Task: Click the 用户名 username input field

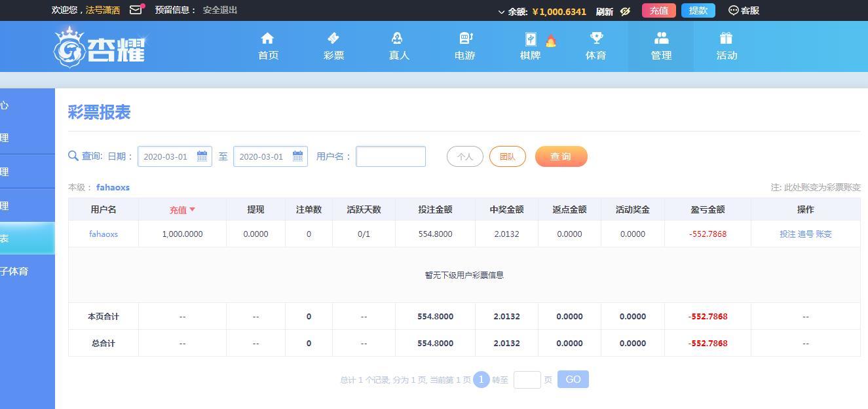Action: point(390,156)
